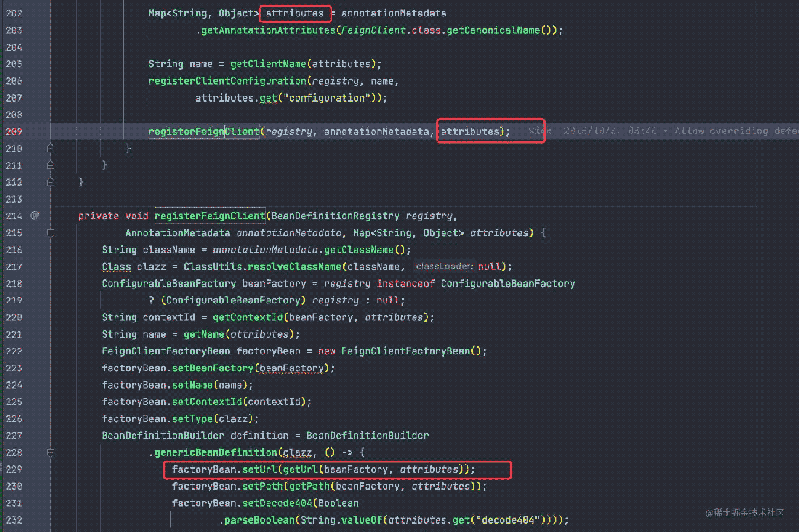
Task: Click the classLoader parameter hint
Action: 445,267
